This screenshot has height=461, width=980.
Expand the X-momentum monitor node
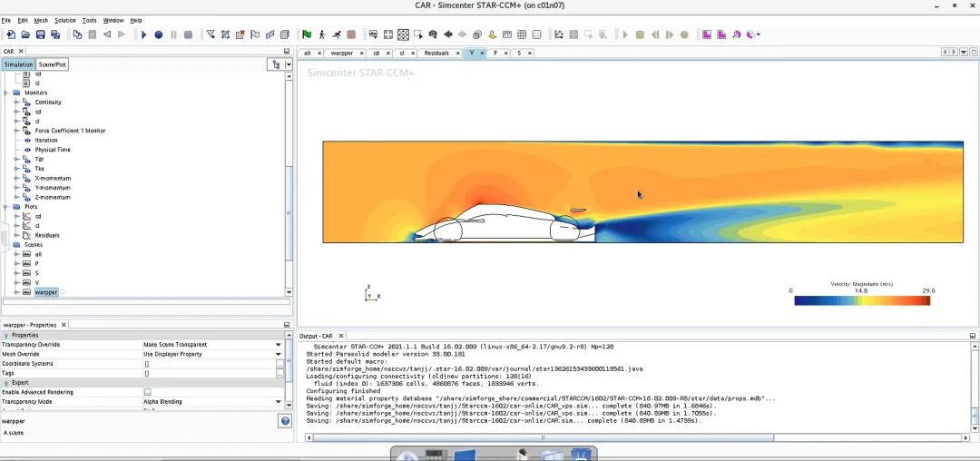[x=17, y=178]
